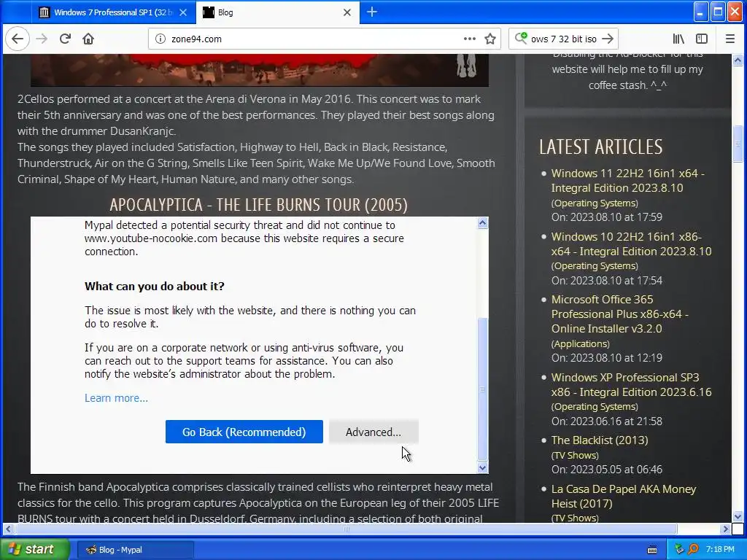Click the forward navigation arrow
747x560 pixels.
click(42, 39)
